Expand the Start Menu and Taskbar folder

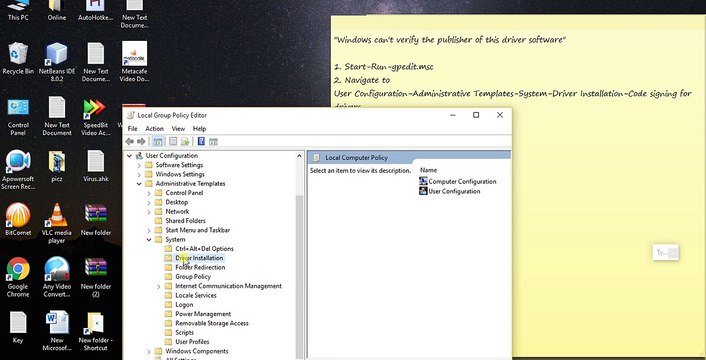(x=149, y=230)
